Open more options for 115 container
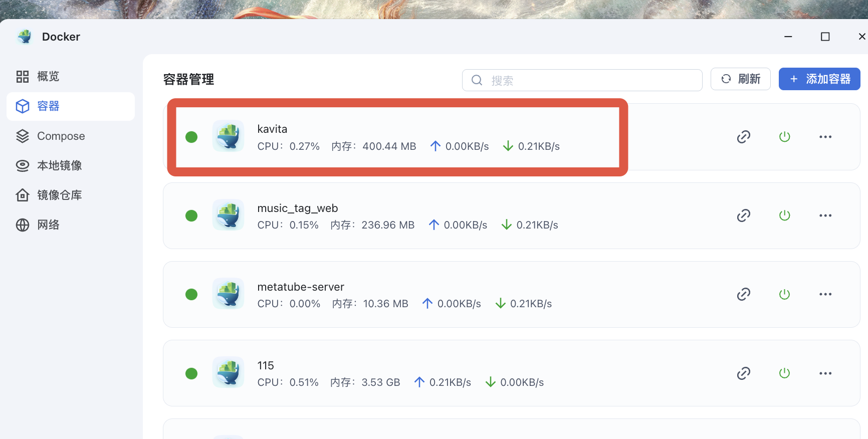Viewport: 868px width, 439px height. click(825, 373)
